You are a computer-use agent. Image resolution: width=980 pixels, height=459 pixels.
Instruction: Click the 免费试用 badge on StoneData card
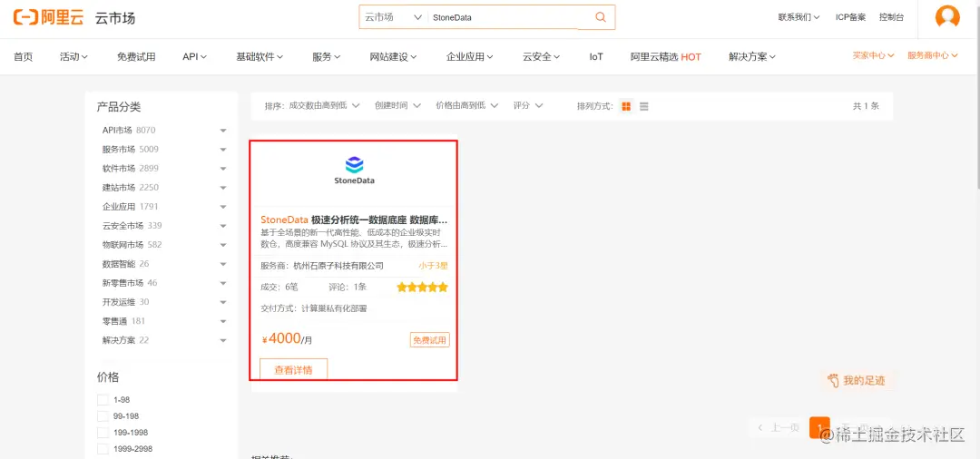click(x=430, y=340)
